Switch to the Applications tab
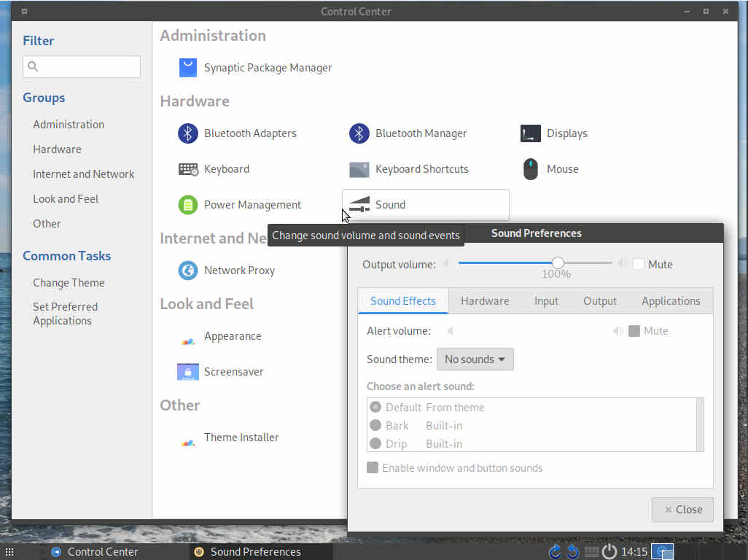This screenshot has width=748, height=560. [x=671, y=301]
